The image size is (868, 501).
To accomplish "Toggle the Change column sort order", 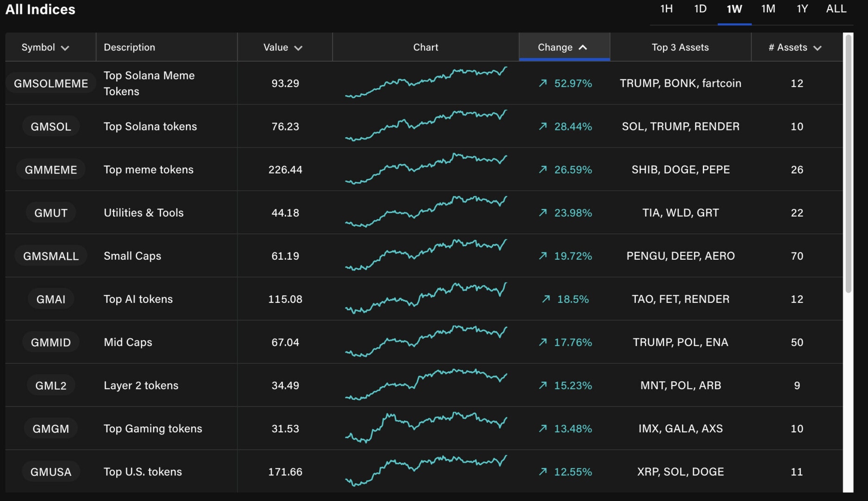I will [x=564, y=47].
